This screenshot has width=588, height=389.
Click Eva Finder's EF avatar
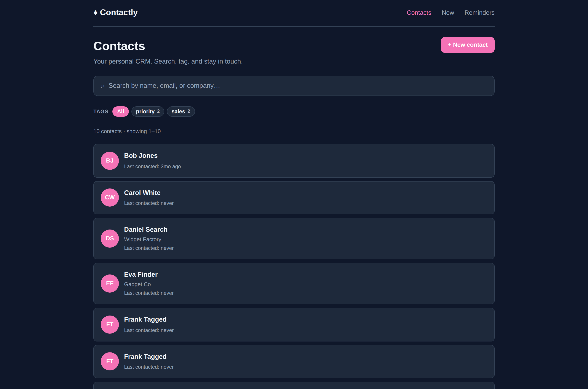click(110, 283)
